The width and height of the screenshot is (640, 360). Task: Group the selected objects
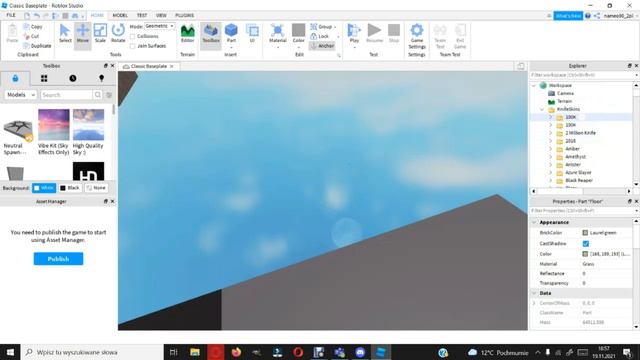click(x=322, y=27)
